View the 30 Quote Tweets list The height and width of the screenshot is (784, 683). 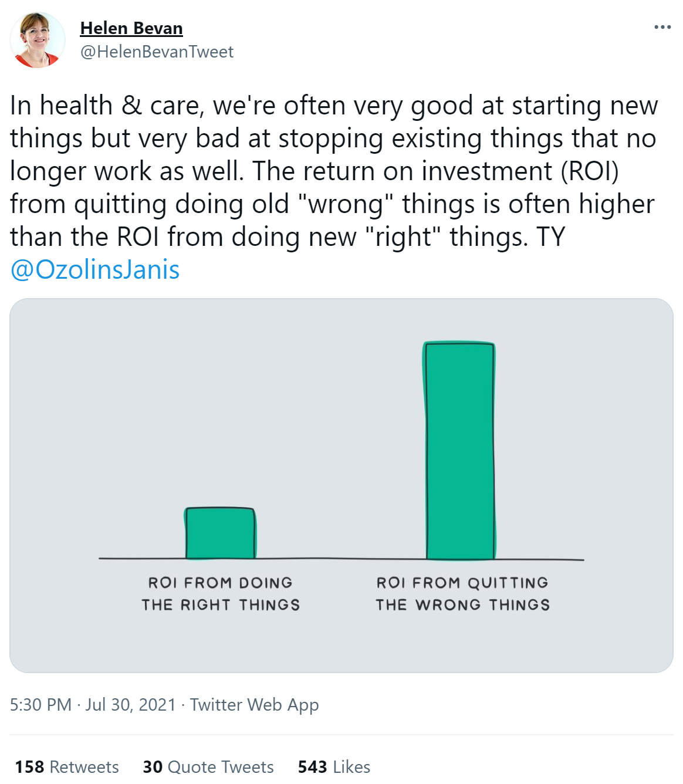pos(208,766)
